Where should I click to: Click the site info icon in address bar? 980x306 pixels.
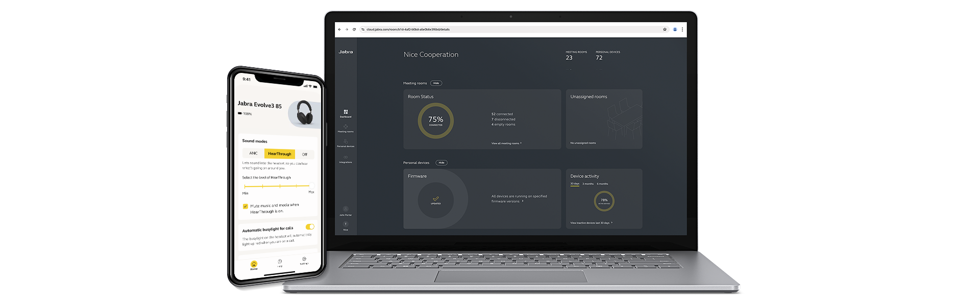[363, 30]
